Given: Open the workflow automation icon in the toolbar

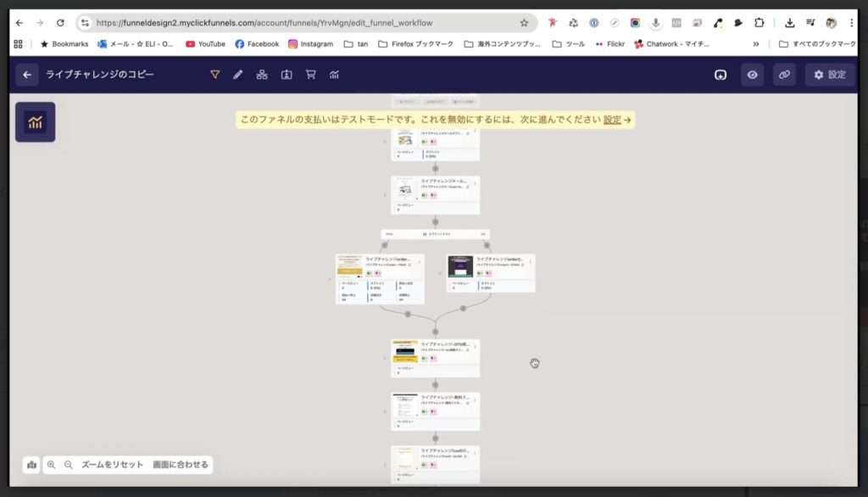Looking at the screenshot, I should point(261,74).
